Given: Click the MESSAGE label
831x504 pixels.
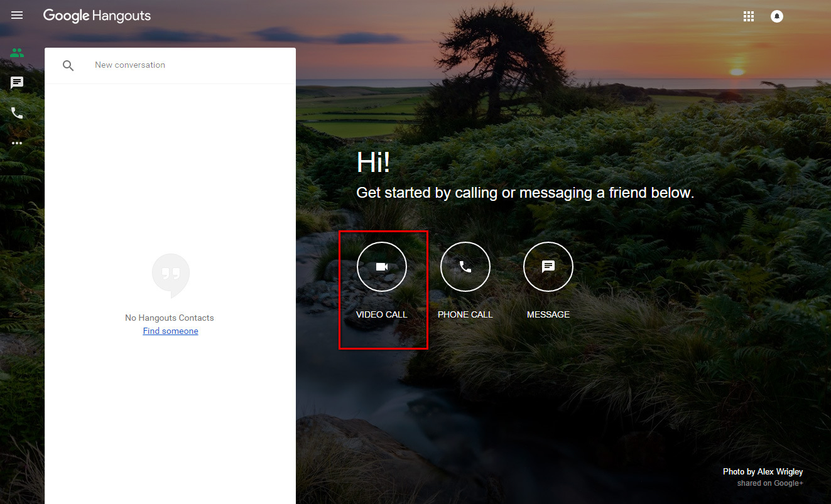Looking at the screenshot, I should [548, 314].
